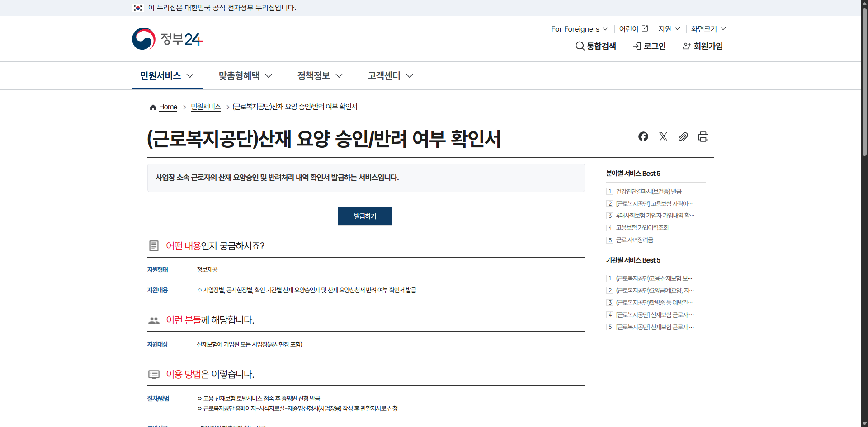
Task: Select the 회원가입 icon
Action: click(687, 46)
